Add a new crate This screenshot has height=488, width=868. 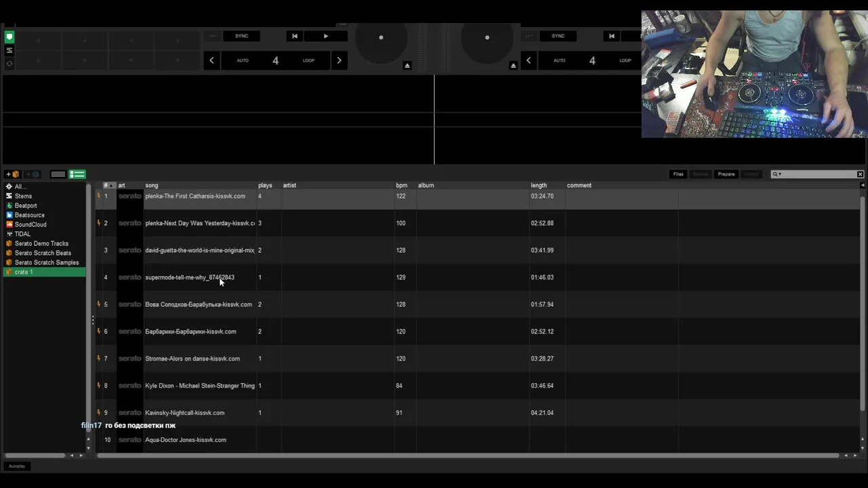pos(13,174)
